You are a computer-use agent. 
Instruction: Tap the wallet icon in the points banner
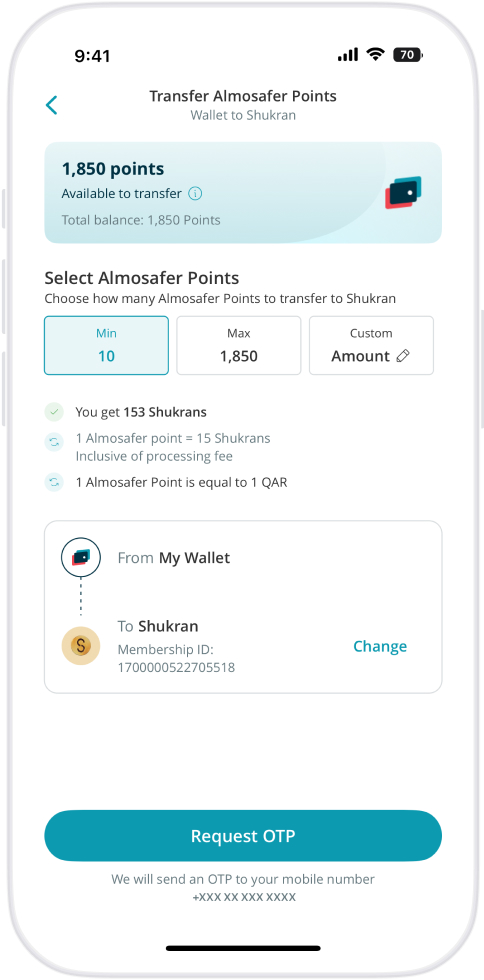403,192
